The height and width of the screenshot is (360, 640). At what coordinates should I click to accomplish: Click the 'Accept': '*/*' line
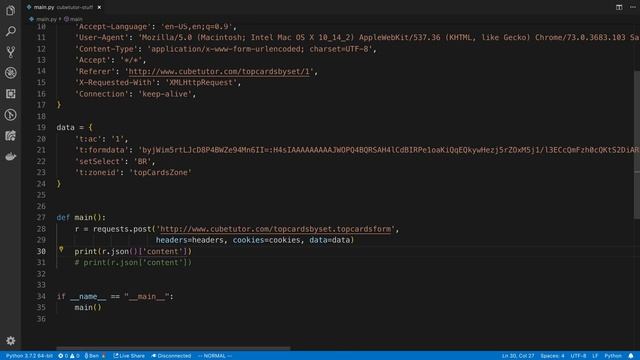(111, 60)
